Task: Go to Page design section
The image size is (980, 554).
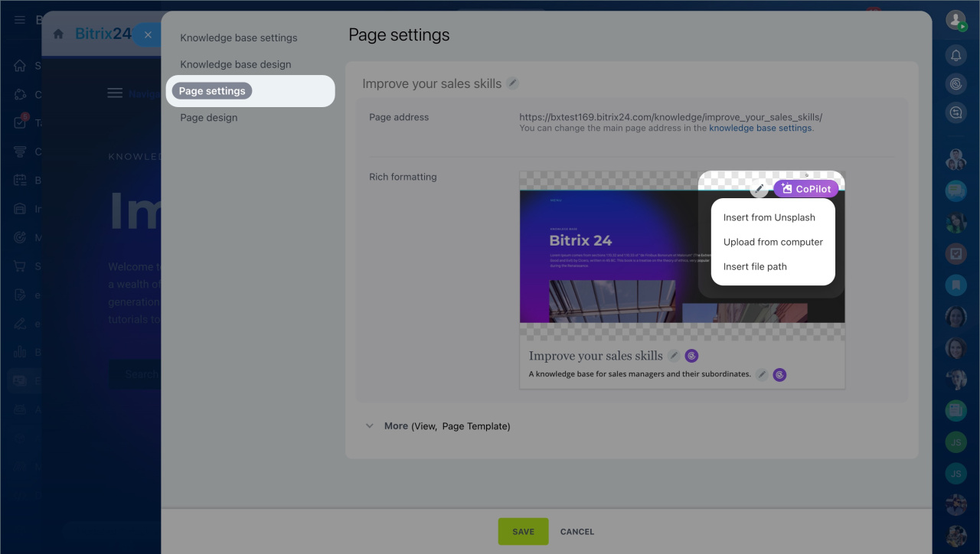Action: (208, 118)
